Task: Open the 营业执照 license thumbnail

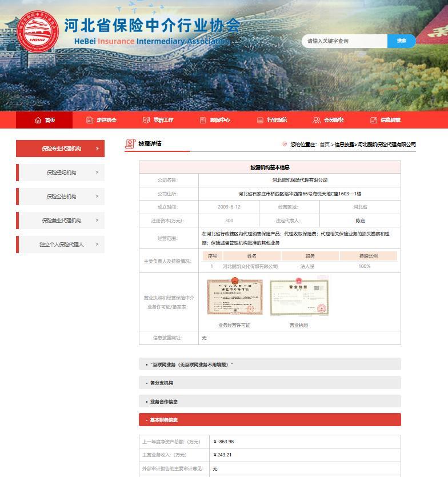Action: (299, 297)
